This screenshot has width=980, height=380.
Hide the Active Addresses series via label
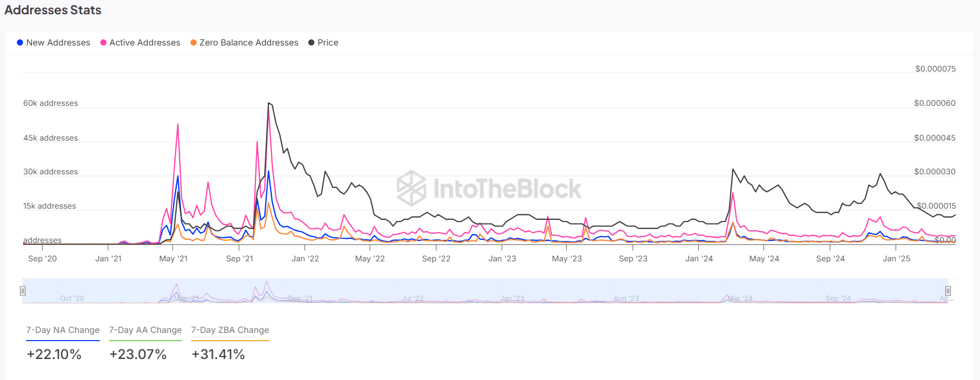(x=144, y=42)
